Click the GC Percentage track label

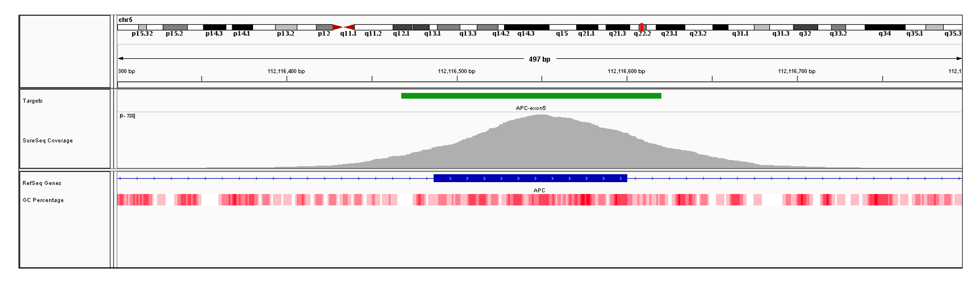43,200
